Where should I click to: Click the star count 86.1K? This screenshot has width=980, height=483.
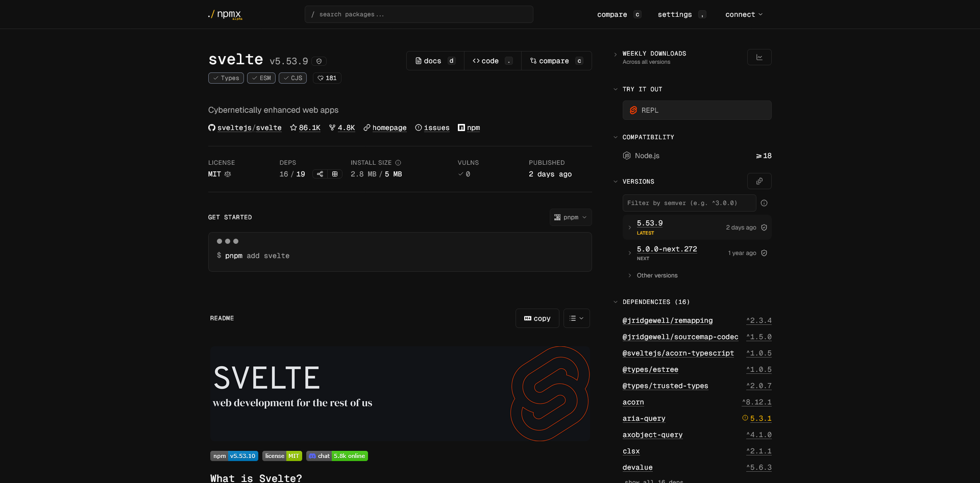point(305,128)
